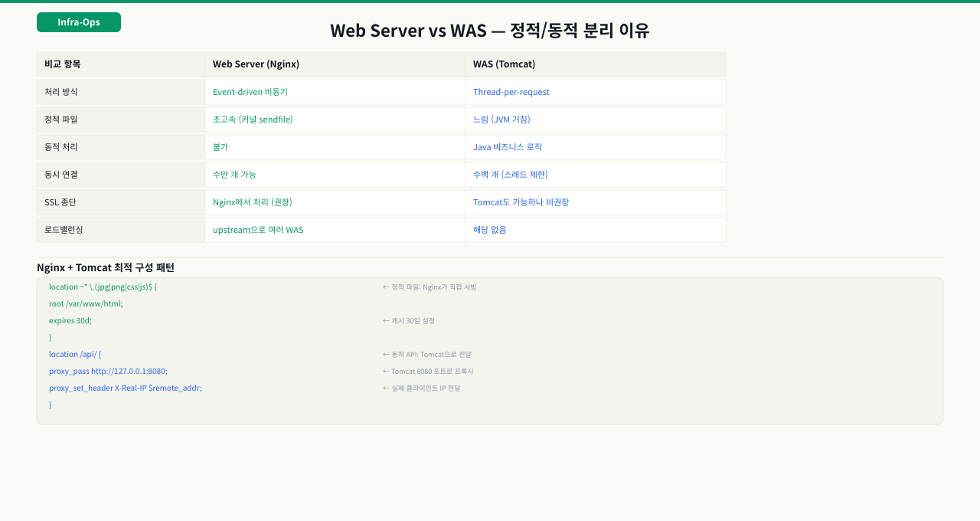
Task: Click the comment '정적 파일: Nginx가 직접 서빙'
Action: (x=434, y=287)
